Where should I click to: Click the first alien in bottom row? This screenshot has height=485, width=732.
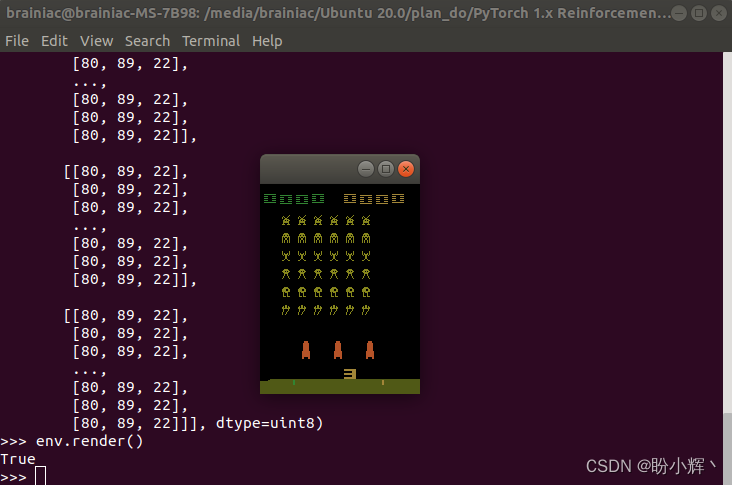(x=286, y=310)
